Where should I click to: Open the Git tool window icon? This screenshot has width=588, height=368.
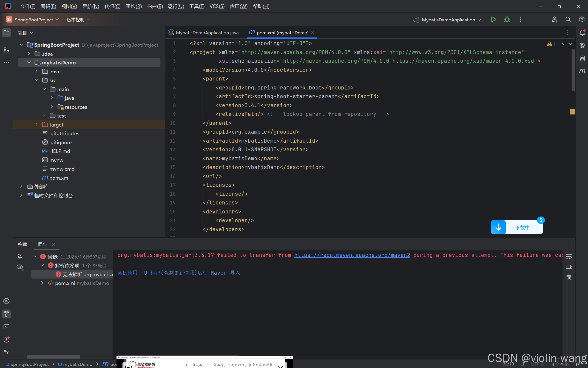[x=7, y=352]
